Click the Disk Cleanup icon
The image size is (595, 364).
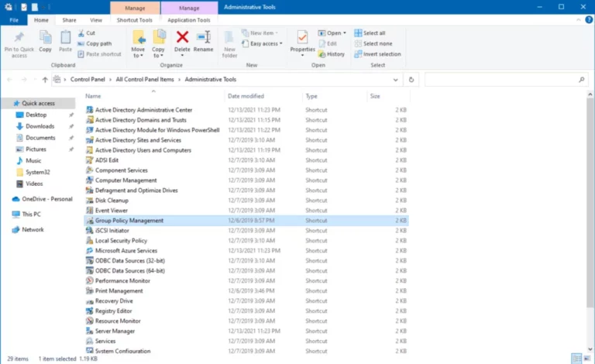tap(90, 200)
